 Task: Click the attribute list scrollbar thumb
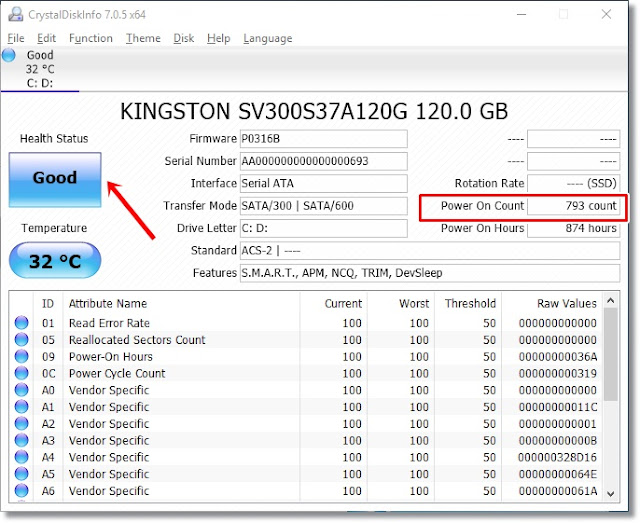(x=610, y=354)
